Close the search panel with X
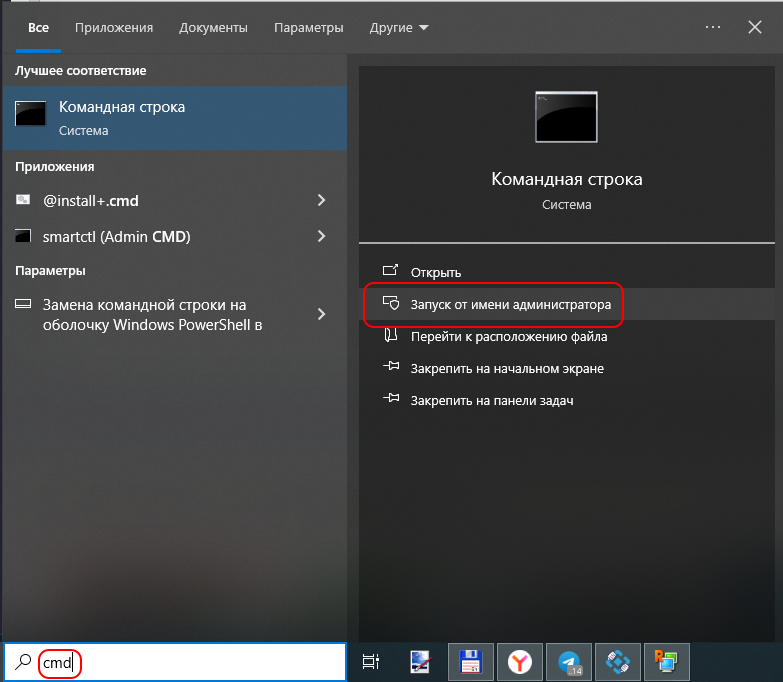Viewport: 783px width, 682px height. [755, 27]
